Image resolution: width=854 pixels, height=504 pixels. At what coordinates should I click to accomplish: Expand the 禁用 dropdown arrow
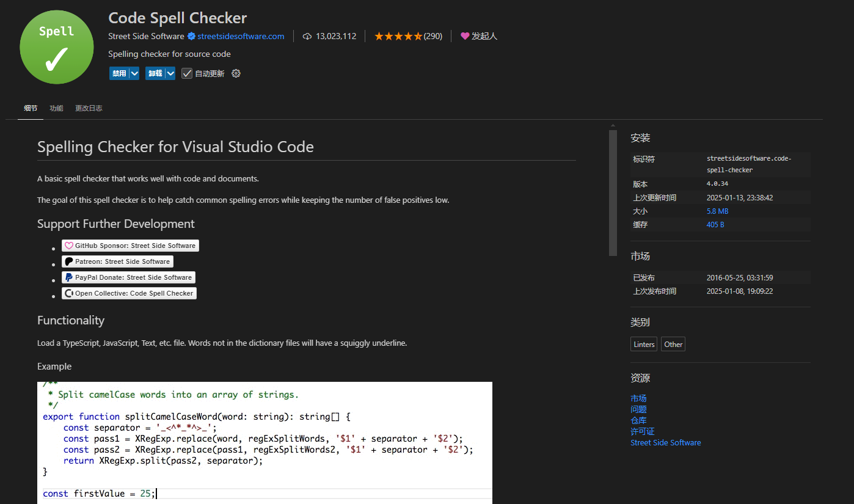tap(134, 73)
